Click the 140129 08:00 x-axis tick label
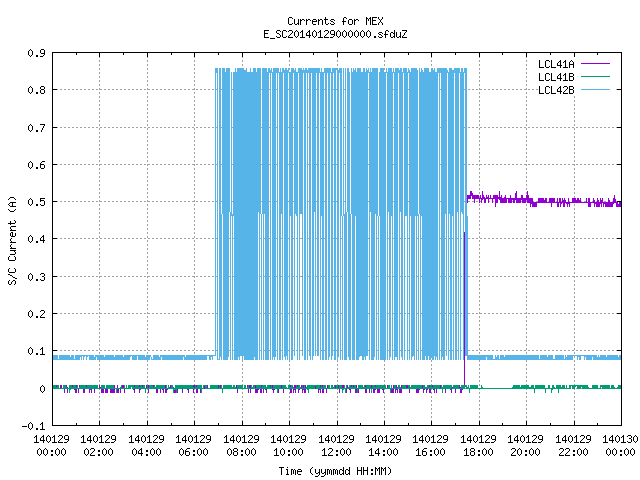 [241, 446]
